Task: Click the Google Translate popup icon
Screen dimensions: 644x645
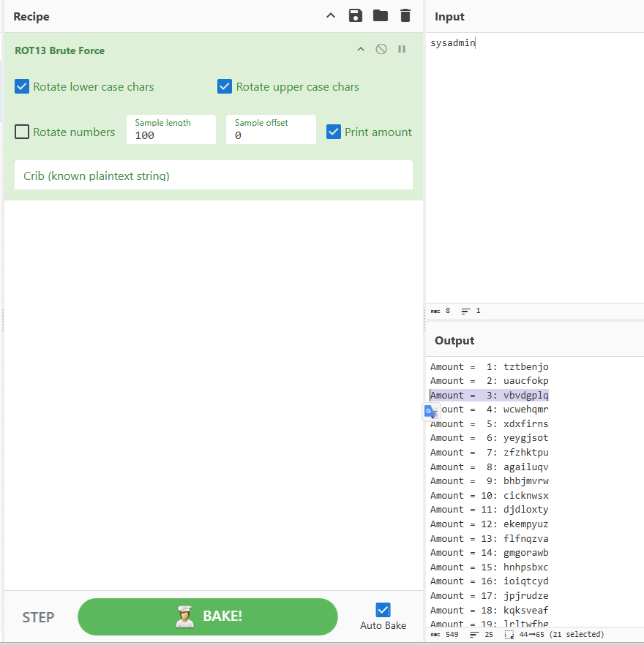Action: (x=431, y=412)
